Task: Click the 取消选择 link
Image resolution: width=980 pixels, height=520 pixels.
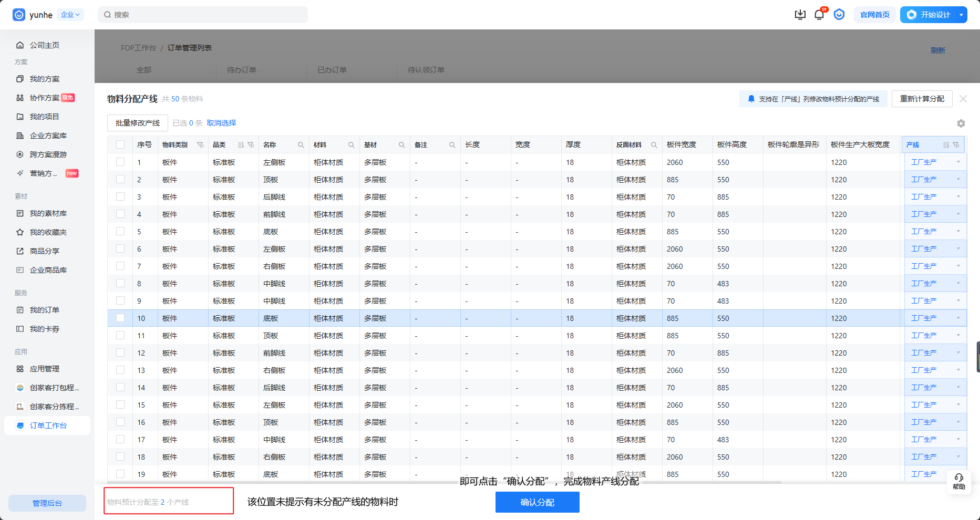Action: coord(221,123)
